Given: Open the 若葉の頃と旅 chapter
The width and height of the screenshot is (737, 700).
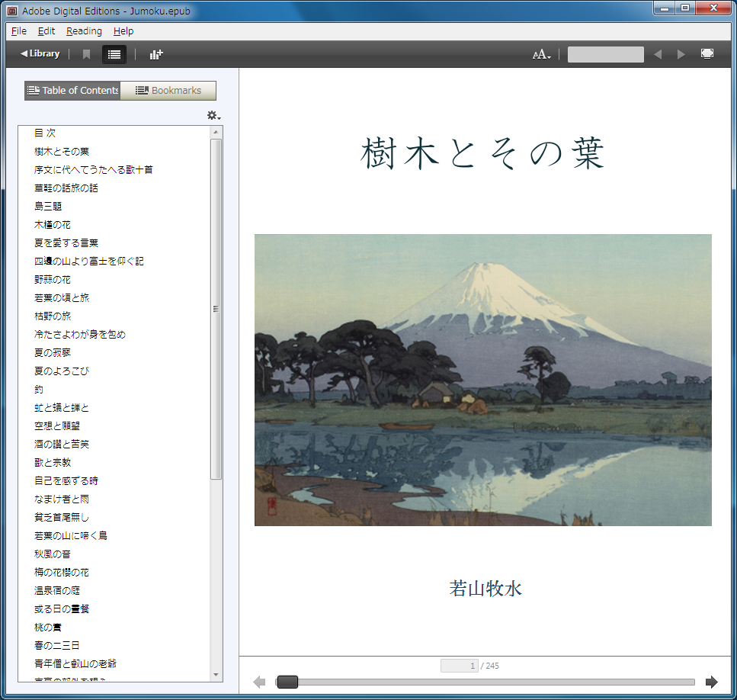Looking at the screenshot, I should pyautogui.click(x=62, y=298).
